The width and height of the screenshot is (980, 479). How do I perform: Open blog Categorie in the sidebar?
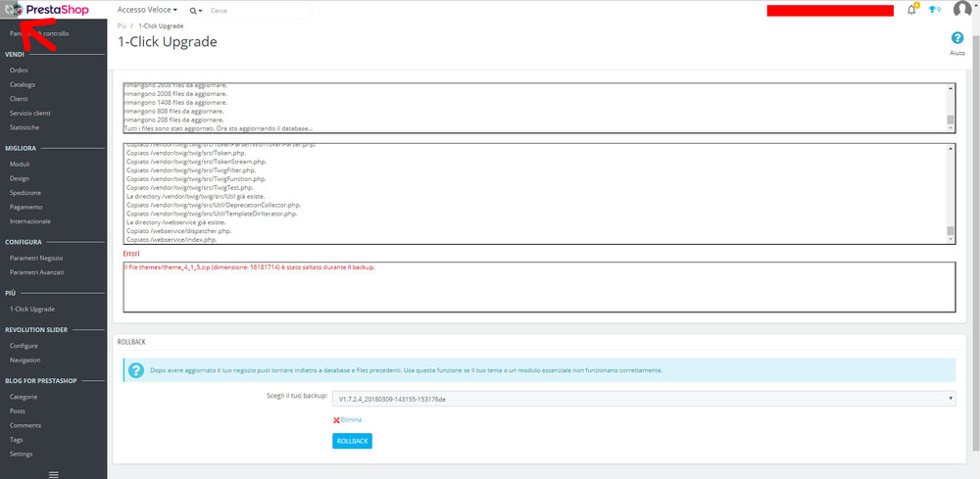[24, 397]
